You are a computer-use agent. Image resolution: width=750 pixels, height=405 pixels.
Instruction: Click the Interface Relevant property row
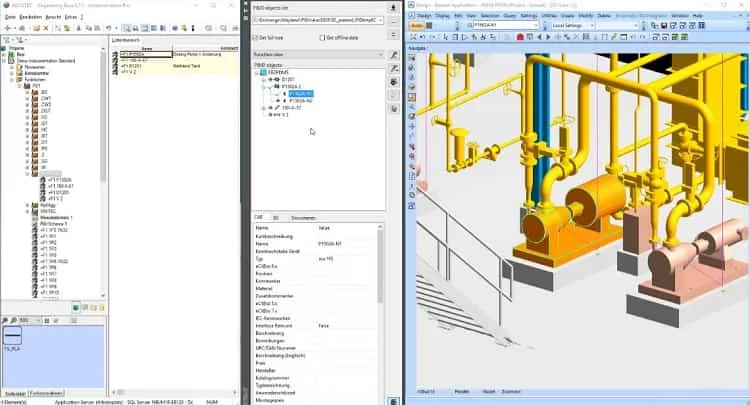pyautogui.click(x=317, y=326)
